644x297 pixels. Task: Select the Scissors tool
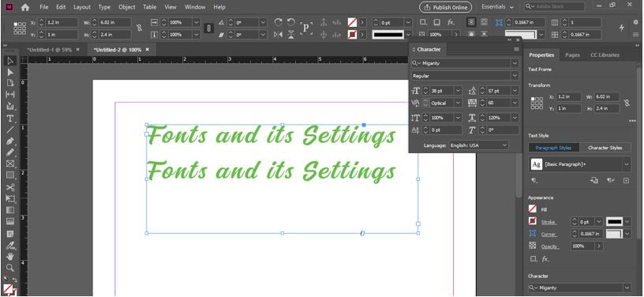click(10, 187)
